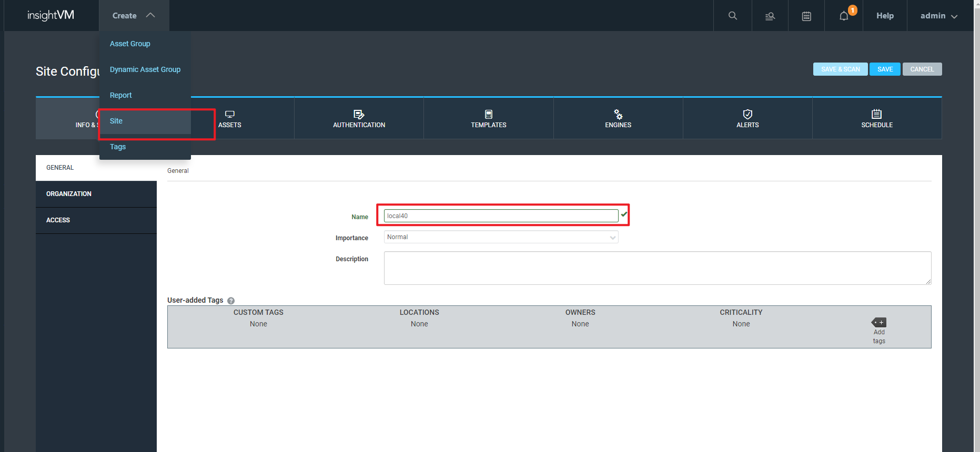Select Tags in the Create menu
The height and width of the screenshot is (452, 980).
tap(118, 147)
